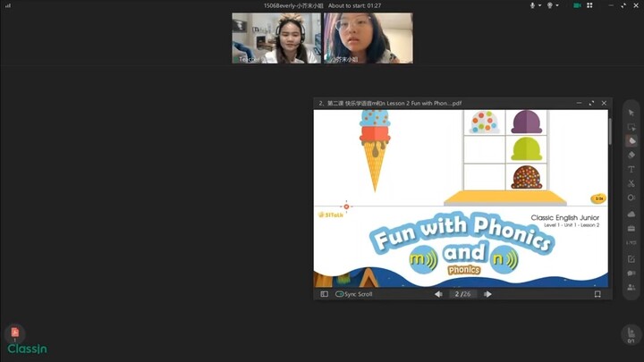Open the raise-hand 0/1 button
This screenshot has height=362, width=644.
pyautogui.click(x=631, y=334)
